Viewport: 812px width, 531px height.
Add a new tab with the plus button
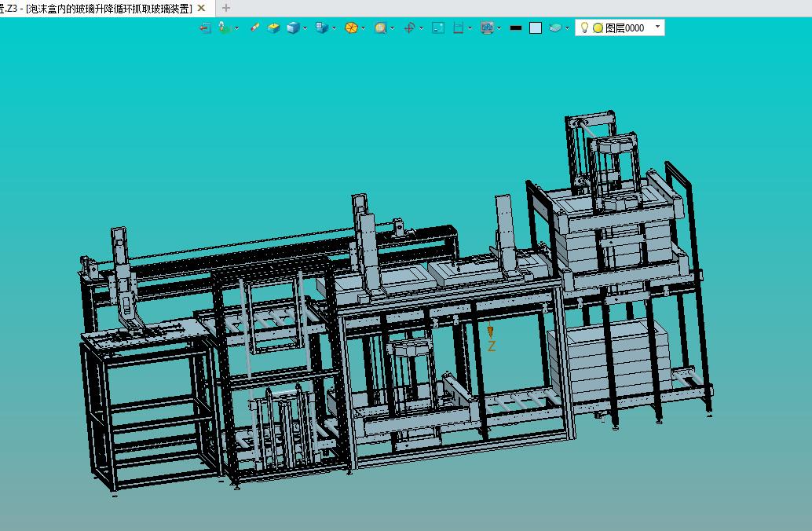(x=226, y=8)
